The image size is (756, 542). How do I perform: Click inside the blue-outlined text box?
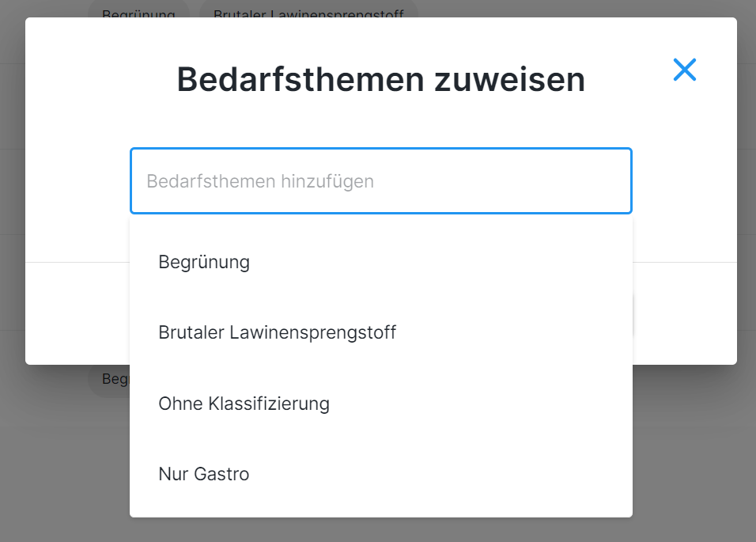pyautogui.click(x=380, y=181)
